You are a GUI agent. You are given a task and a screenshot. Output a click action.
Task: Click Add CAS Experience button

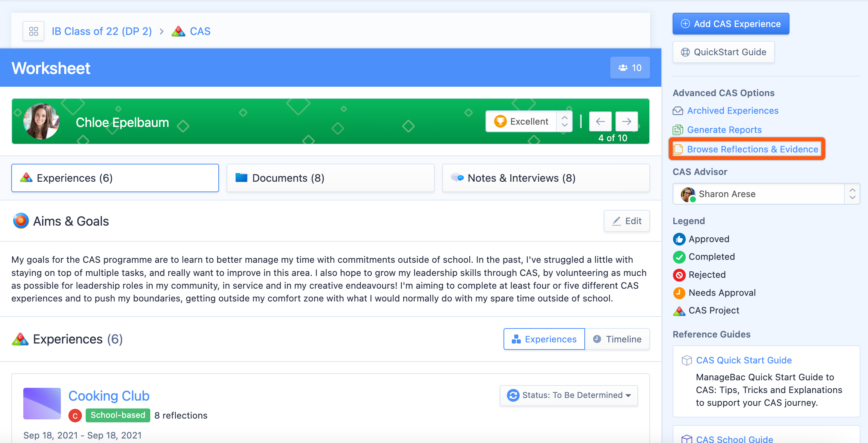730,24
